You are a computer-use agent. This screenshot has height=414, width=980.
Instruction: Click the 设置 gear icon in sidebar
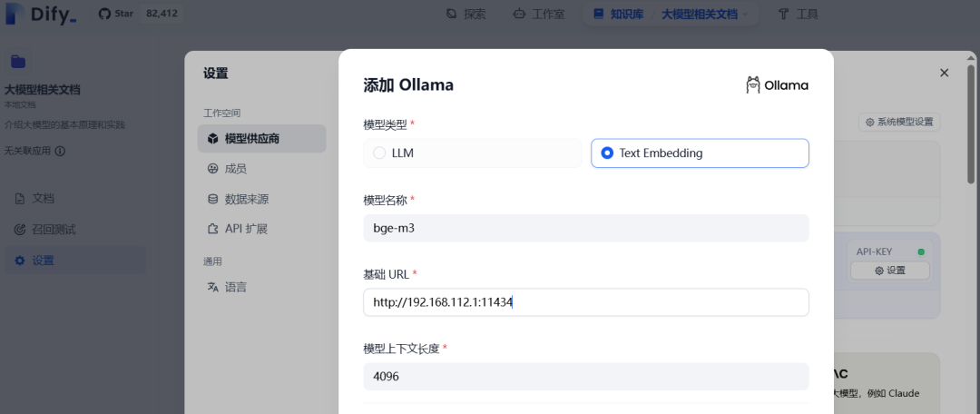click(20, 261)
